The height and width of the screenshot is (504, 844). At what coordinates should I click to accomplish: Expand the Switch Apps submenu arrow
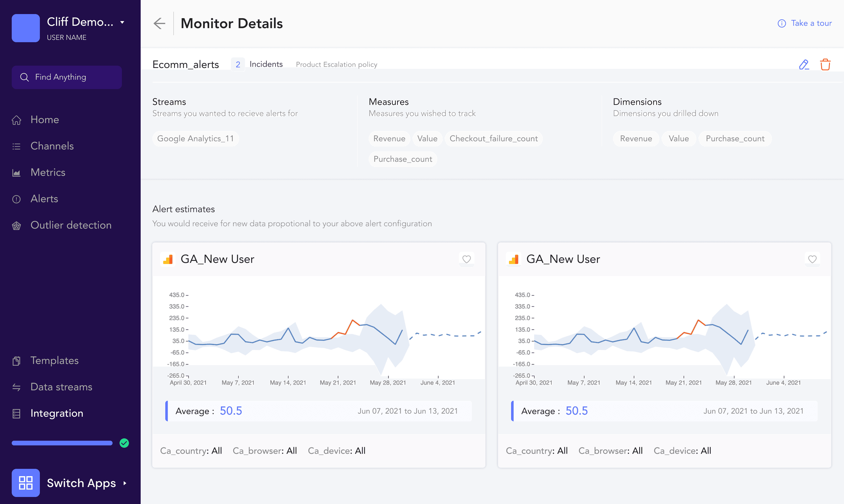click(125, 483)
